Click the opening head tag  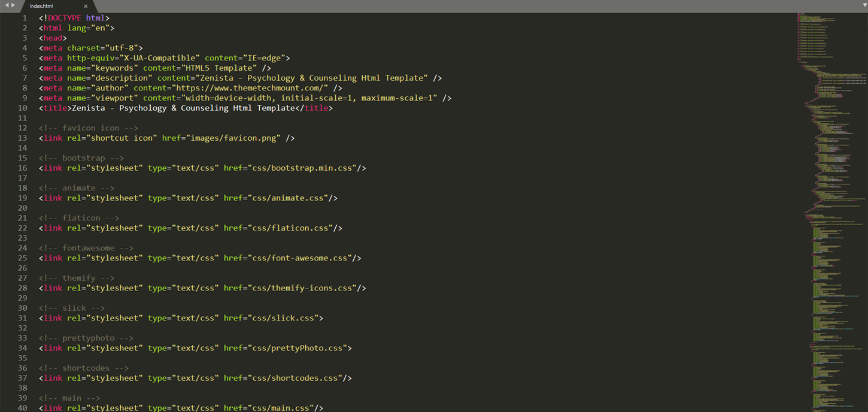coord(53,38)
